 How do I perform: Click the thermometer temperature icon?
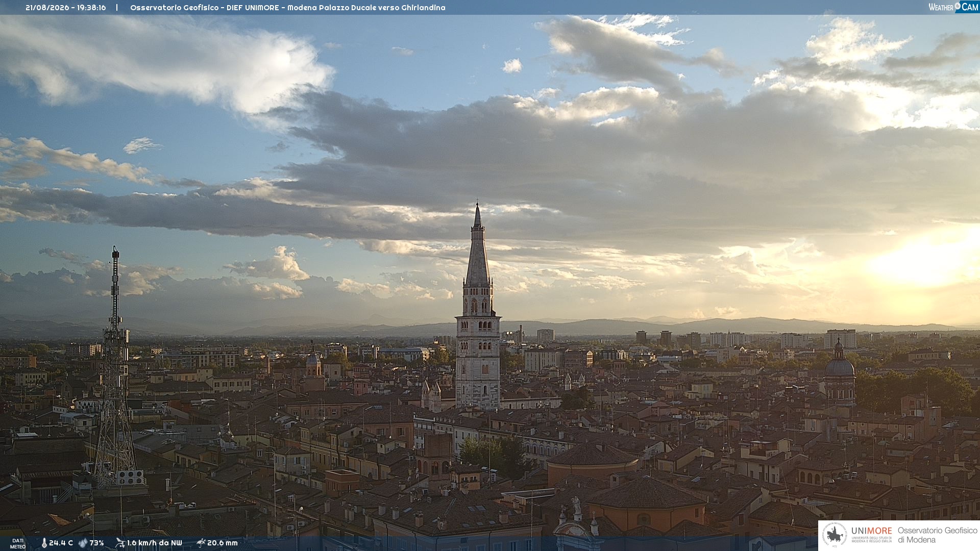(44, 543)
